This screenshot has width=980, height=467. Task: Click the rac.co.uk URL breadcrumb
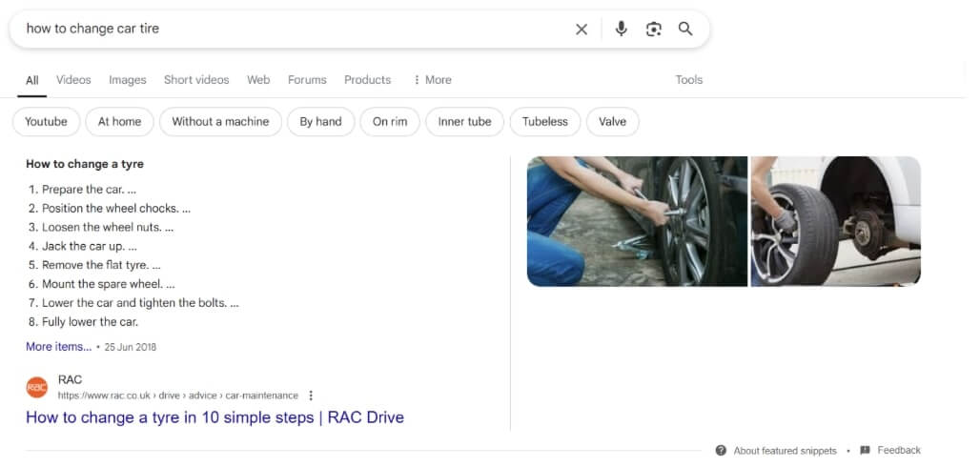(178, 396)
